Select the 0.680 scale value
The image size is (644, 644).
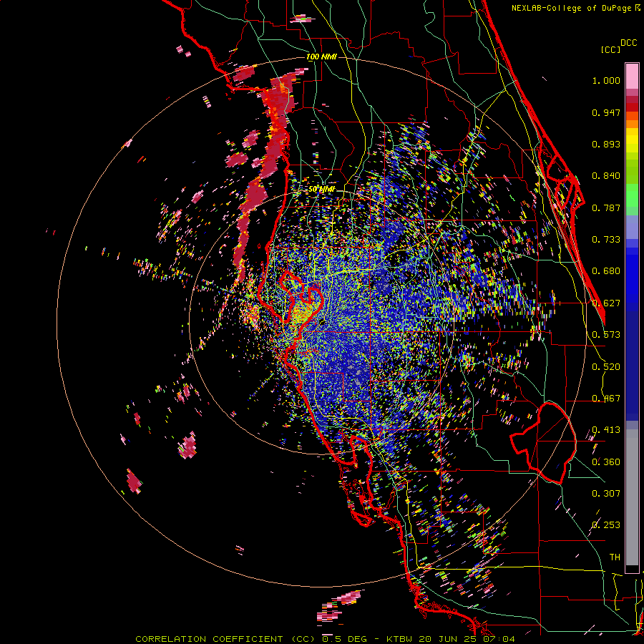point(606,271)
